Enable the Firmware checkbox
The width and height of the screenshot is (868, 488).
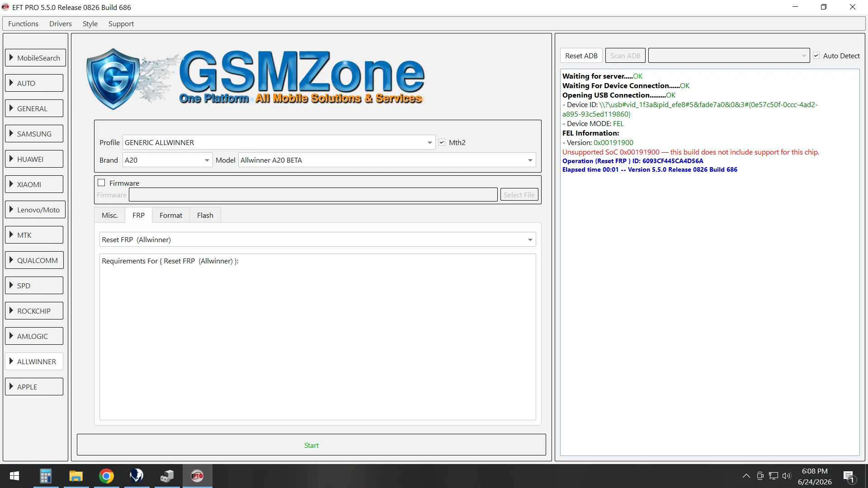101,183
